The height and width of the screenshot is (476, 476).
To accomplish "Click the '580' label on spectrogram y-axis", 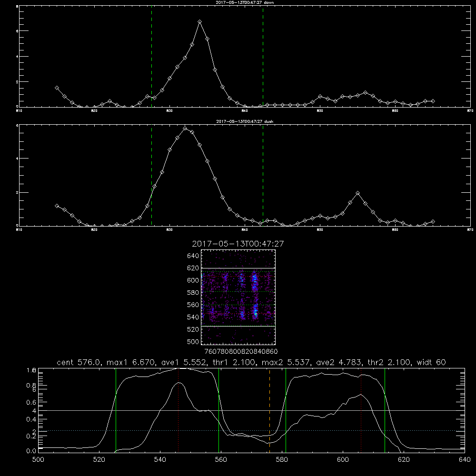I will 193,293.
